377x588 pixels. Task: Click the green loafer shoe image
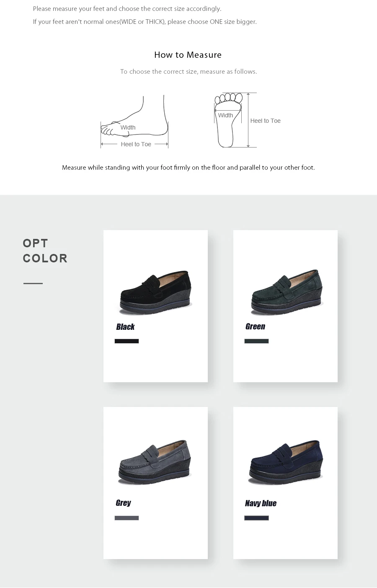[x=287, y=293]
